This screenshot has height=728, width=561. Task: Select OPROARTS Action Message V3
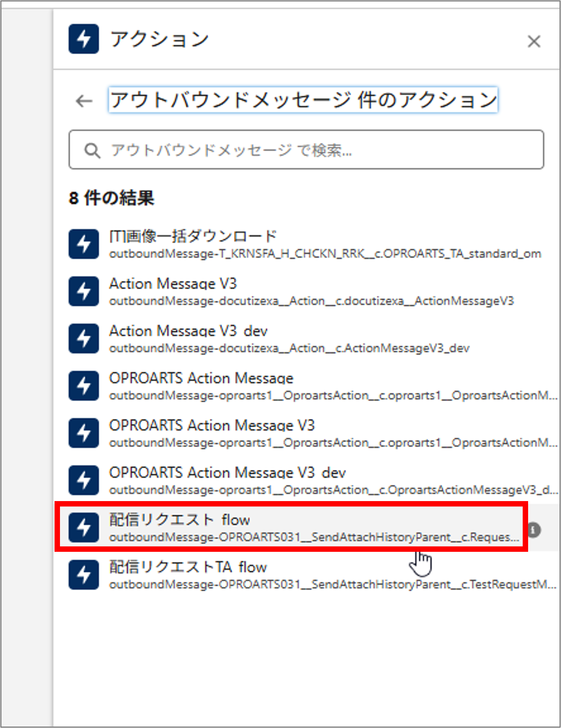pos(212,426)
